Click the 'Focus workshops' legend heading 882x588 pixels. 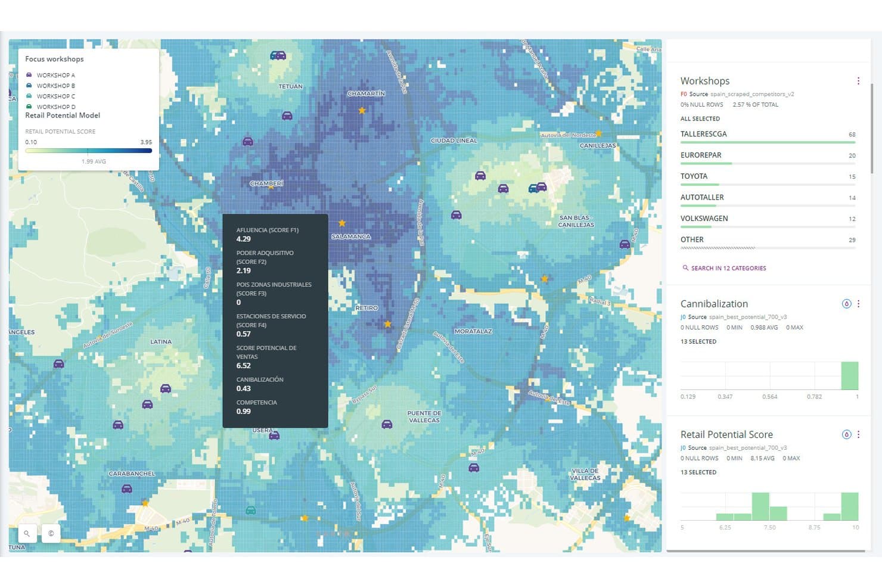point(54,59)
